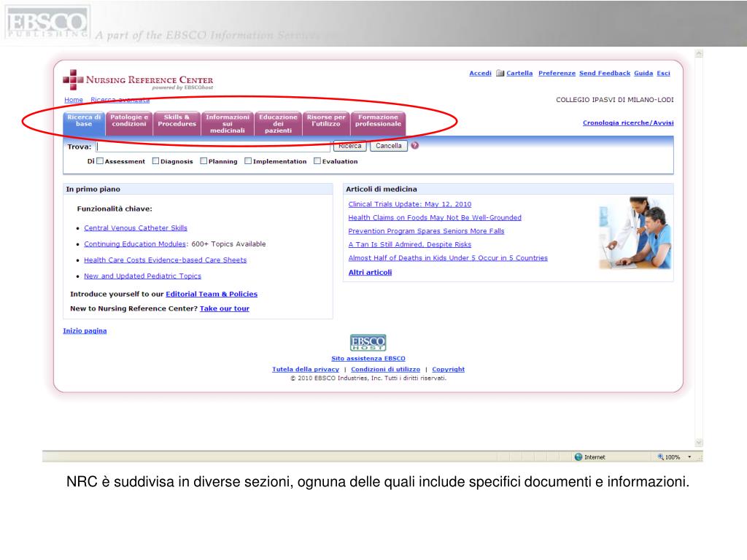Open Condizioni di utilizzo link

click(x=385, y=370)
